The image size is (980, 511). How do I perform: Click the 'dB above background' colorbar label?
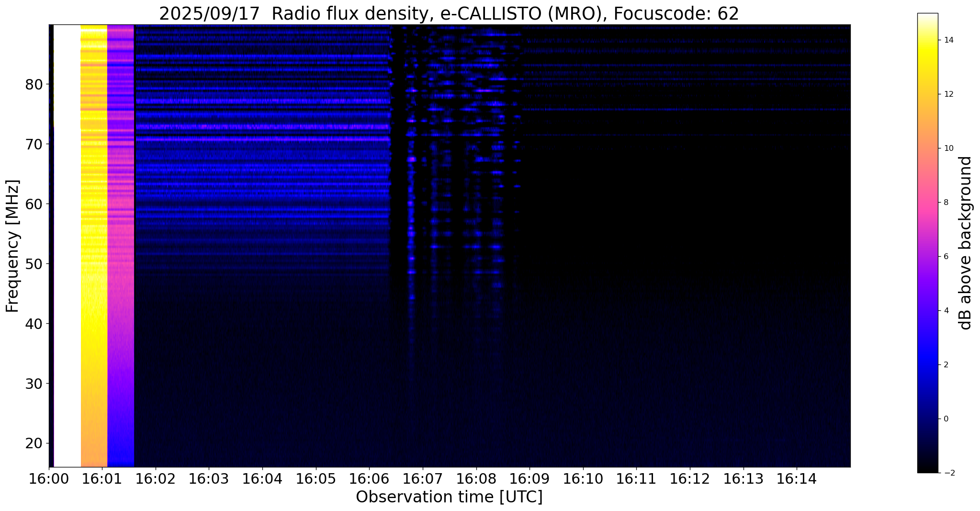click(965, 243)
